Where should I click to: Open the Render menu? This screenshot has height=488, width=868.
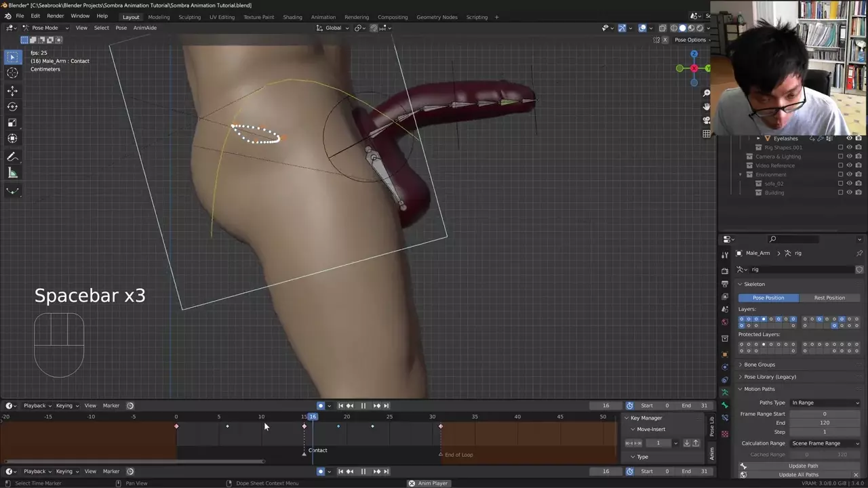coord(55,16)
